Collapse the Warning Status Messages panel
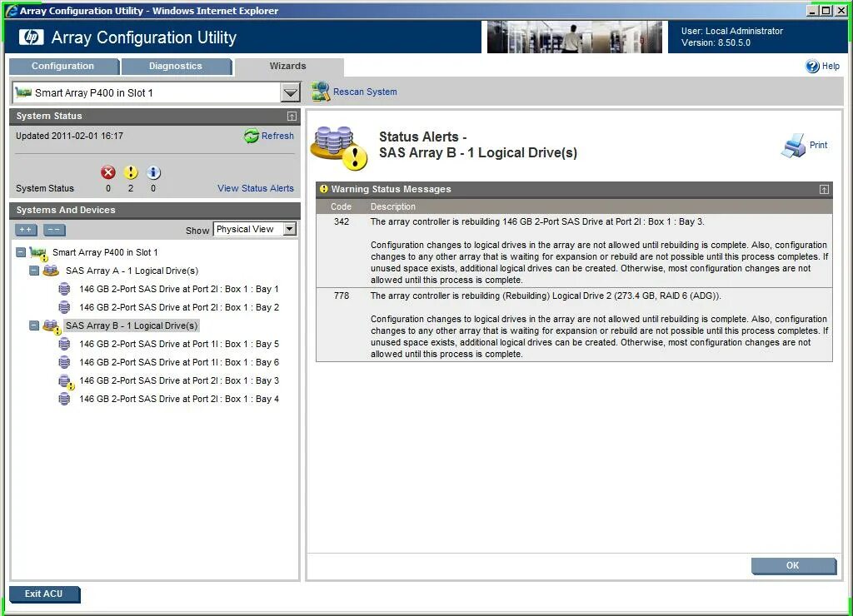853x616 pixels. [x=824, y=189]
